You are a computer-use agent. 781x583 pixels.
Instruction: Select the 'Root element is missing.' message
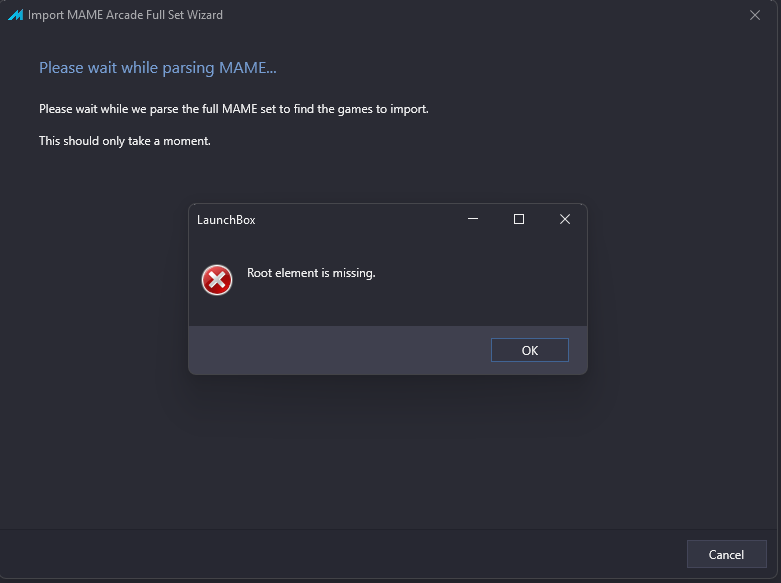pyautogui.click(x=311, y=273)
